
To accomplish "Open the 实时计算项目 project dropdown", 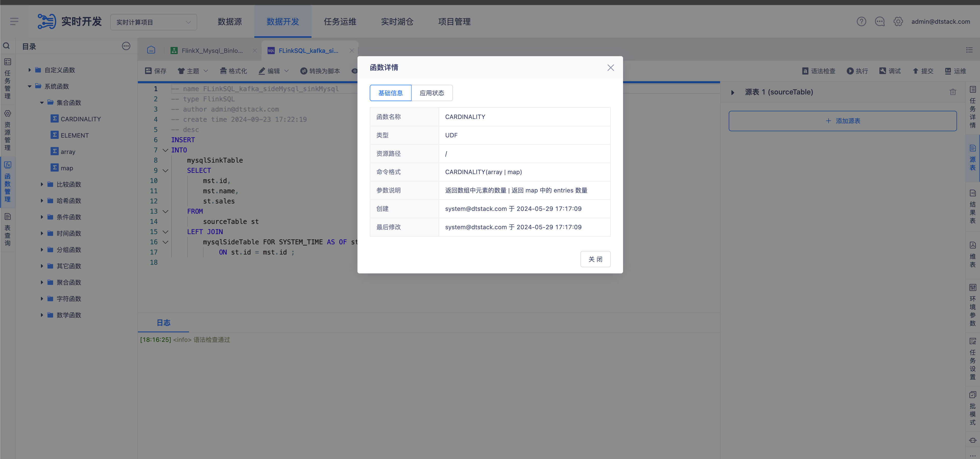I will pos(153,22).
